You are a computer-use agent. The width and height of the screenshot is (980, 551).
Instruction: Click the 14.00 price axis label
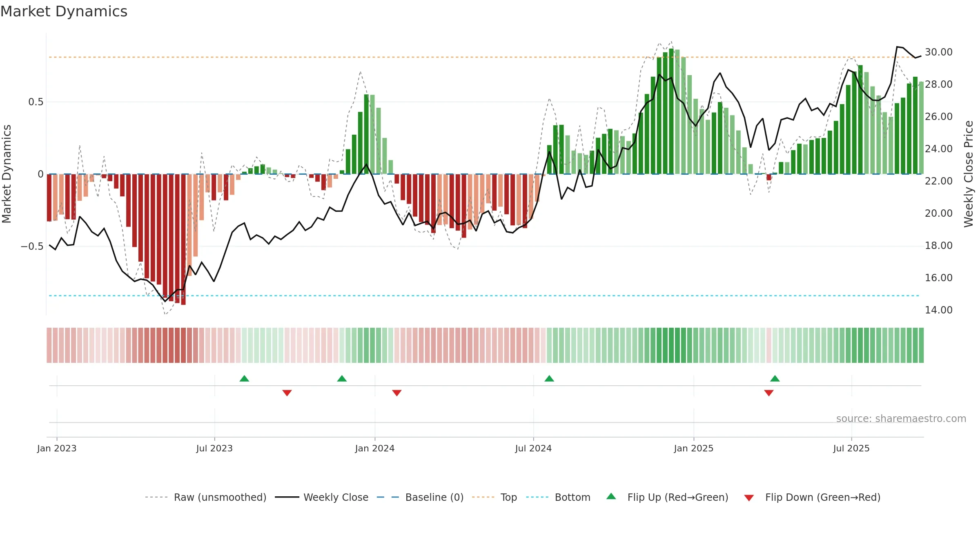pyautogui.click(x=939, y=310)
